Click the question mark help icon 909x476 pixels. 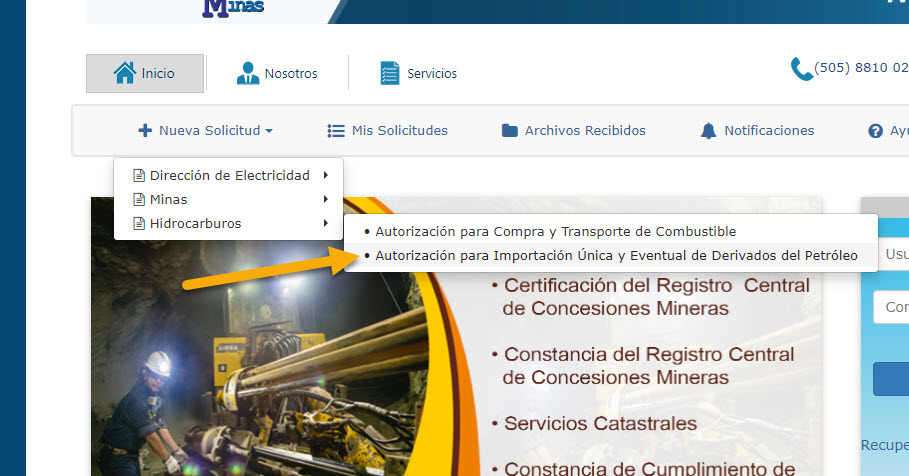tap(875, 131)
